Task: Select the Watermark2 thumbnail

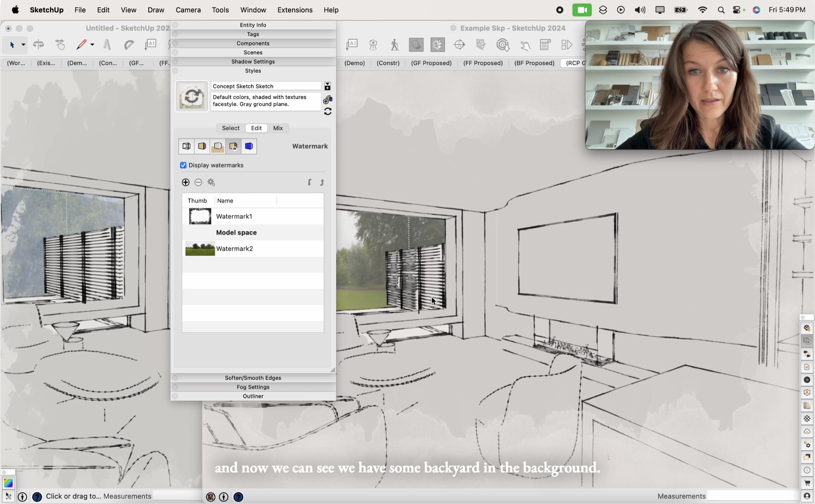Action: (200, 248)
